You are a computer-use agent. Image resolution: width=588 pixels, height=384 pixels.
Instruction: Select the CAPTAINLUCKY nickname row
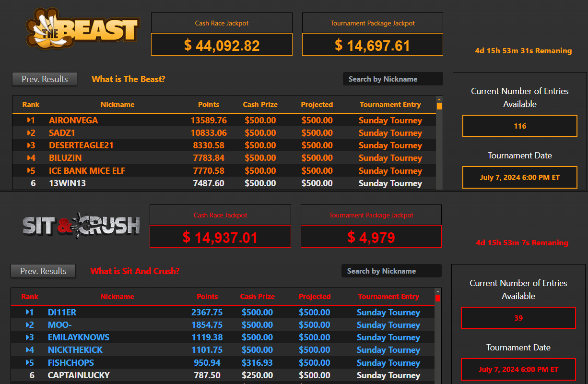[79, 375]
